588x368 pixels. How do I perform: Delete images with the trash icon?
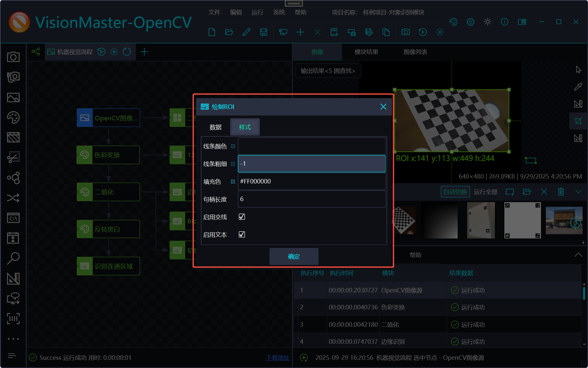point(561,192)
